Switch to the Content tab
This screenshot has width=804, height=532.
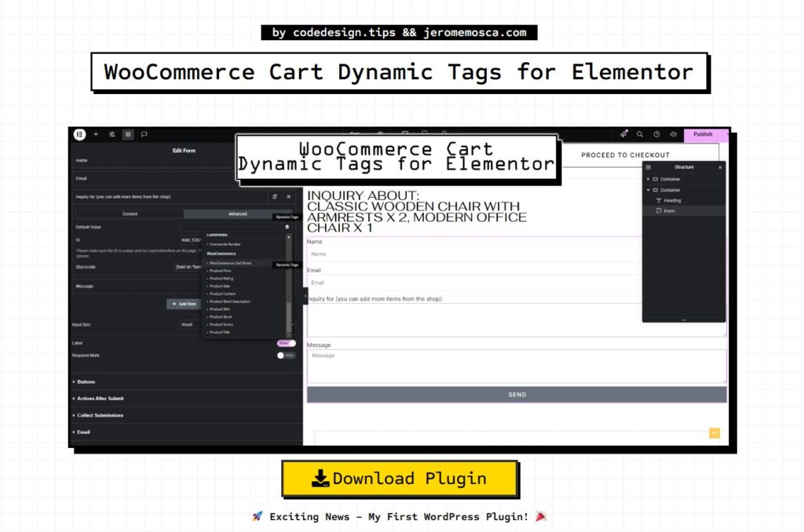tap(130, 213)
